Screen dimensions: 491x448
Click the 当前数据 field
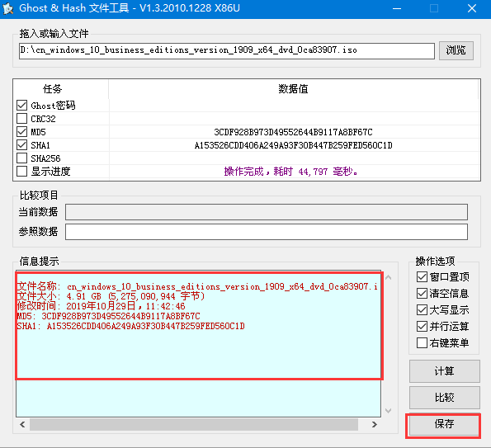click(x=267, y=212)
